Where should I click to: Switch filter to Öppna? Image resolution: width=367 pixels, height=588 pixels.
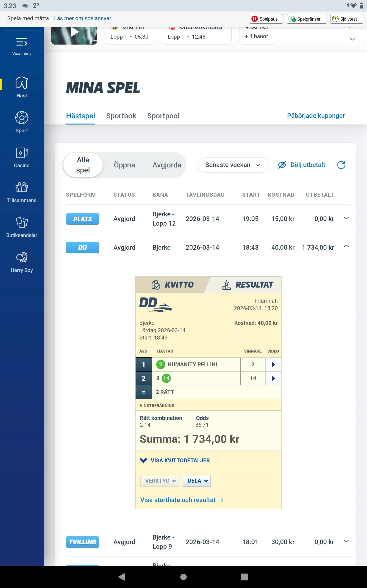(x=125, y=165)
